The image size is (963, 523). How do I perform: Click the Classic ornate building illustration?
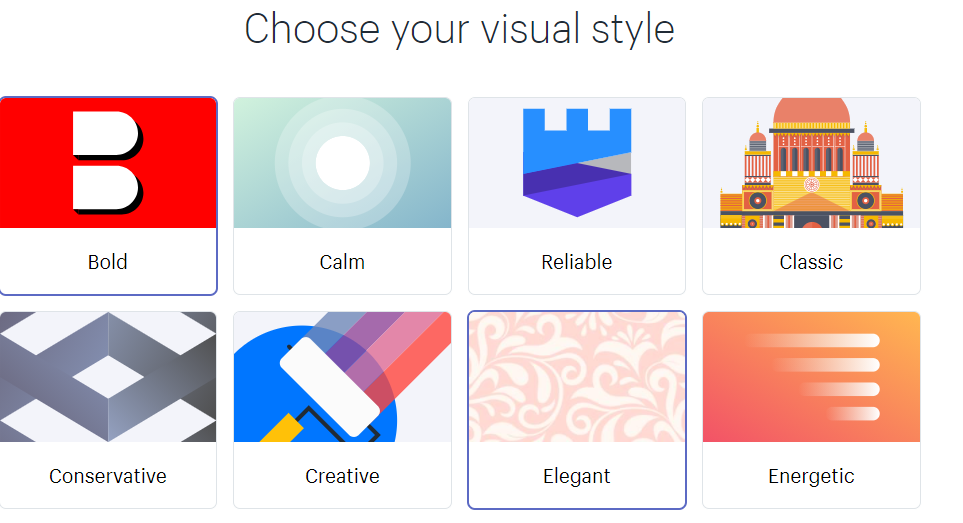811,165
